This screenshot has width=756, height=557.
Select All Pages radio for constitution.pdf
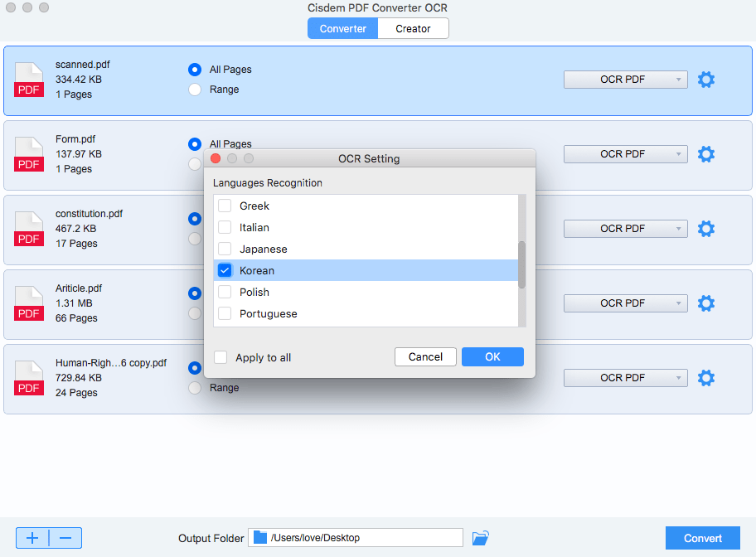195,219
